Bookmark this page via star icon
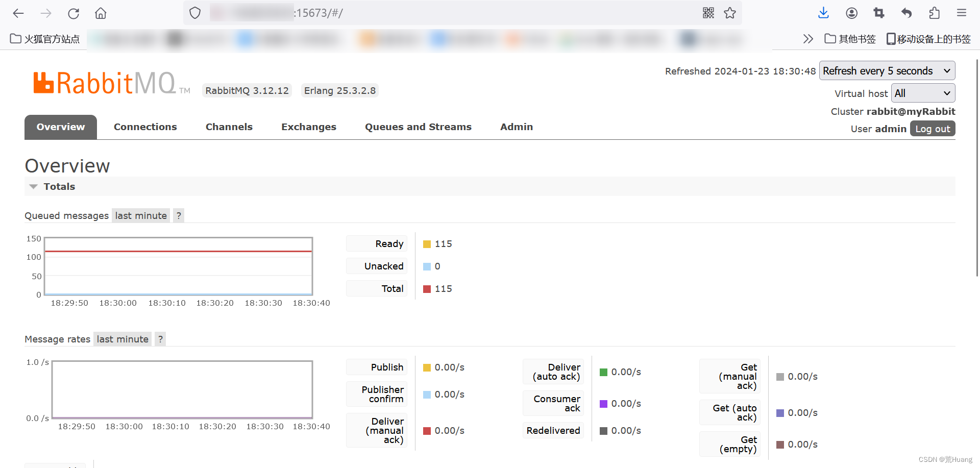Screen dimensions: 980x468 click(x=730, y=13)
